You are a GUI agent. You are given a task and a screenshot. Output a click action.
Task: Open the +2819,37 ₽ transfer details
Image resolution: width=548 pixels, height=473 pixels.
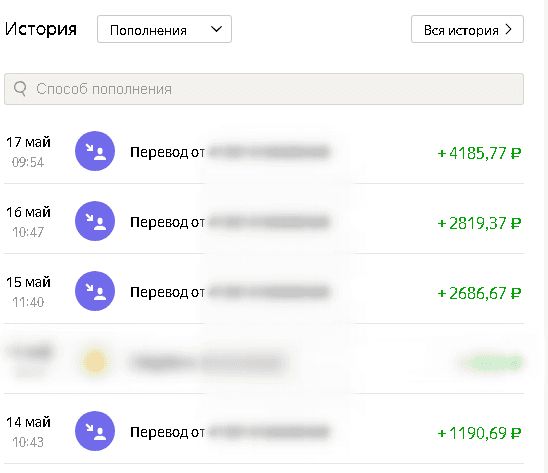coord(479,223)
